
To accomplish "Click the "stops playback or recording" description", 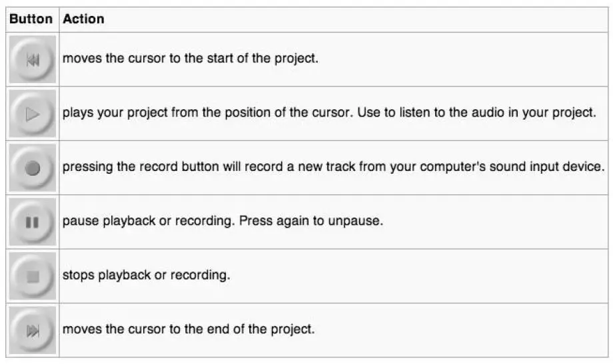I will (146, 275).
